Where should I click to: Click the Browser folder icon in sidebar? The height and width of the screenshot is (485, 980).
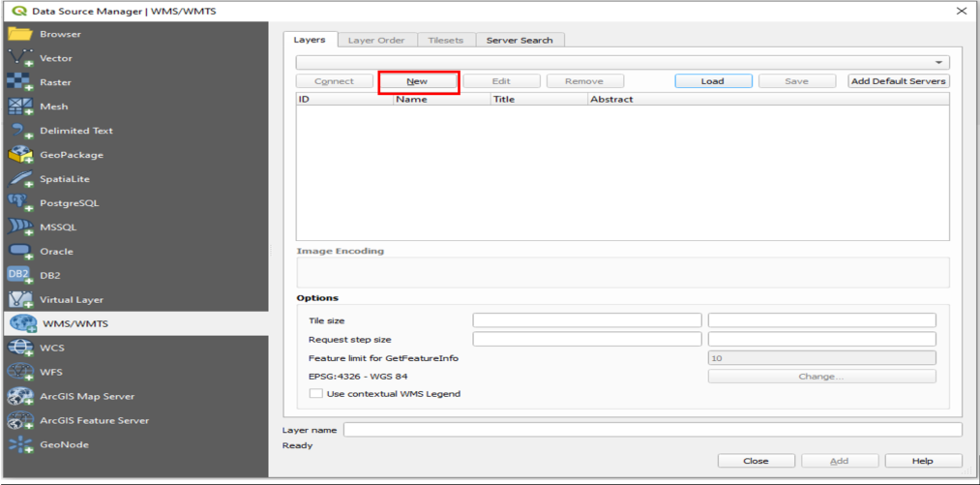coord(19,35)
